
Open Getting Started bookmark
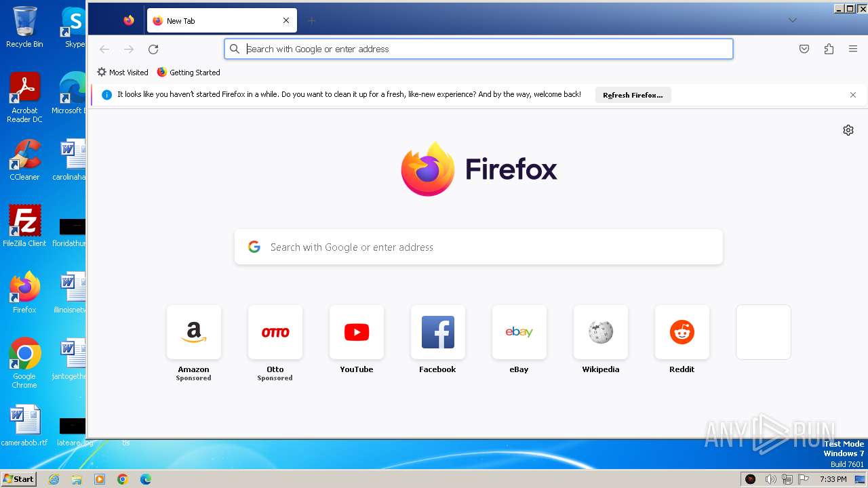point(189,72)
